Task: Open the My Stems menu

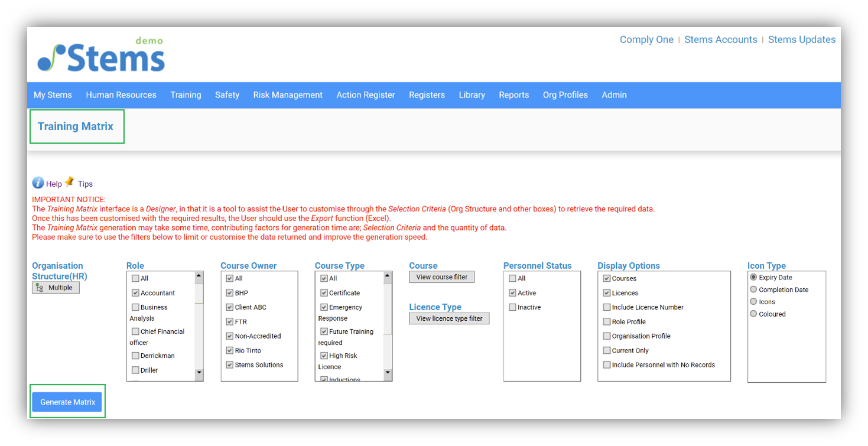Action: (x=53, y=95)
